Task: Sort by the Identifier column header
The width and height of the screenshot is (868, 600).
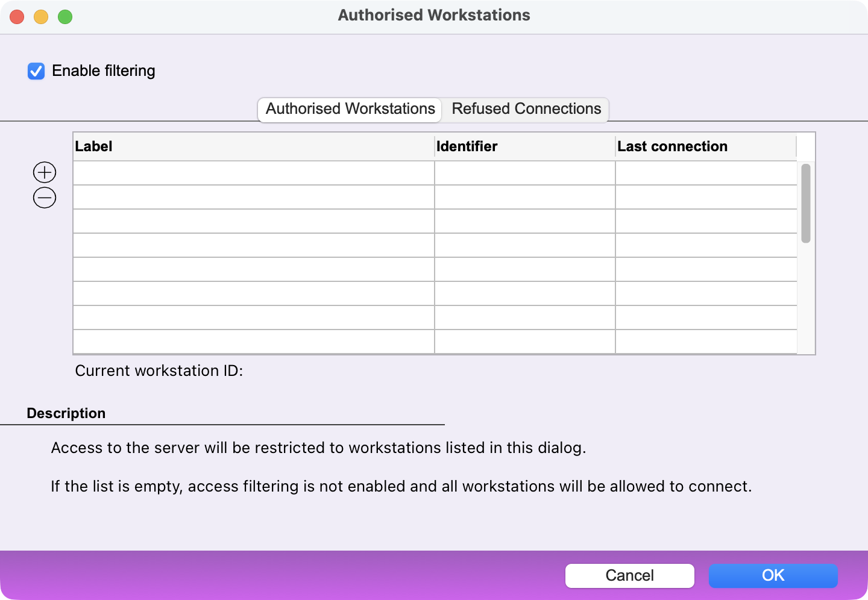Action: coord(524,146)
